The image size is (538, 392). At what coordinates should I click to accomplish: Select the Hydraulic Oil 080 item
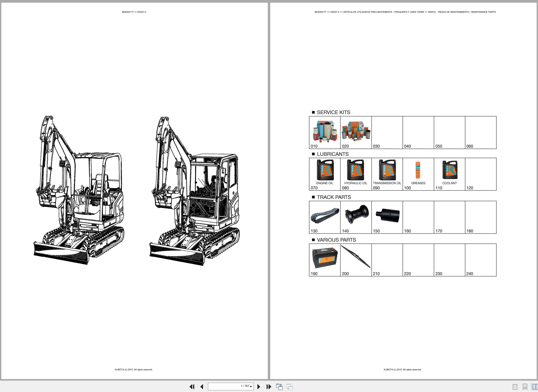point(356,174)
